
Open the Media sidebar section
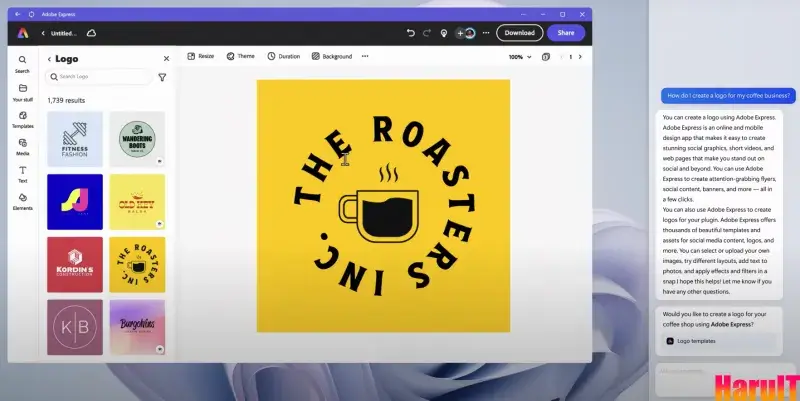[22, 147]
